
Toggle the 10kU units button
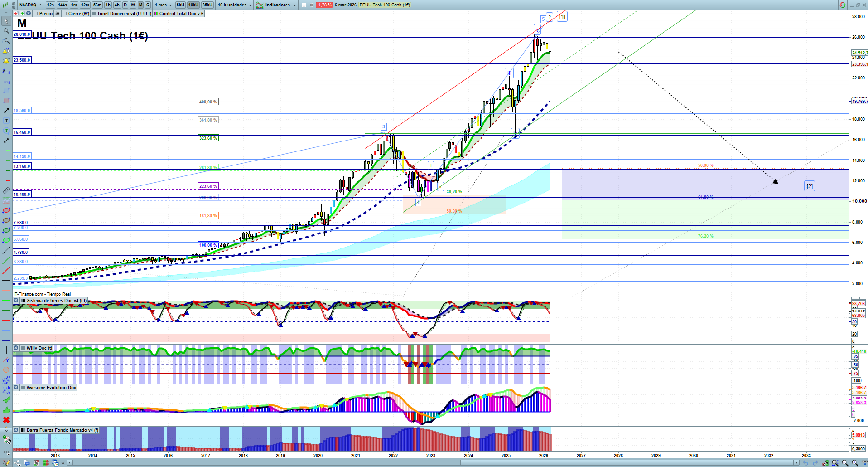coord(193,5)
